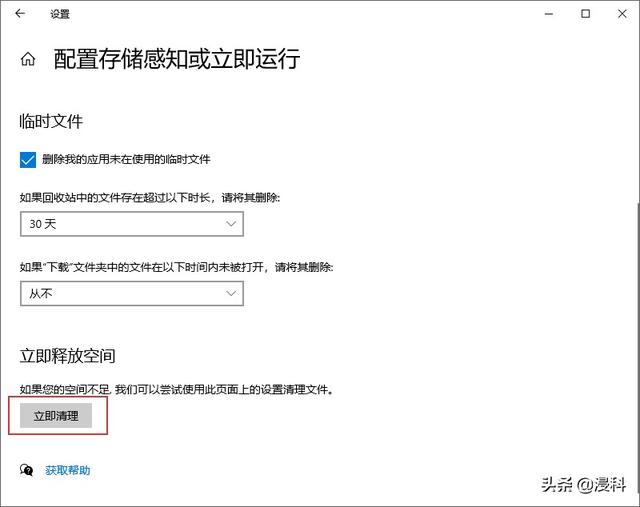Click the chevron on the 从不 dropdown

pyautogui.click(x=231, y=293)
